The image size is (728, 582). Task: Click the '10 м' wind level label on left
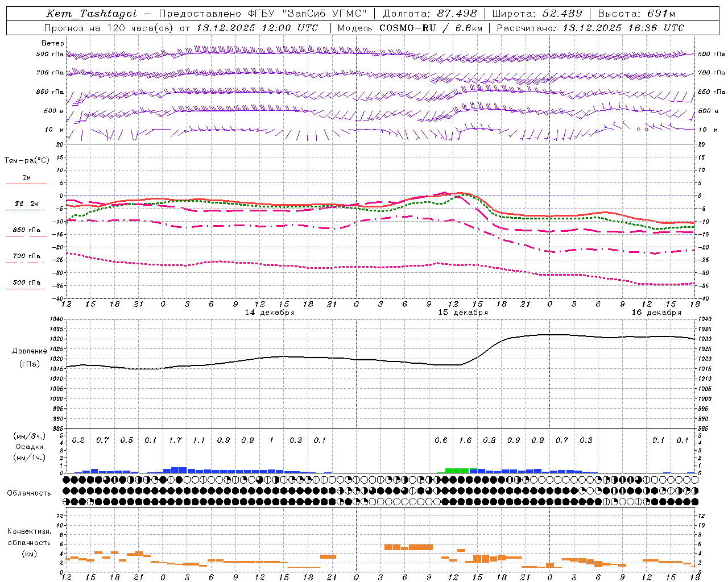click(55, 130)
